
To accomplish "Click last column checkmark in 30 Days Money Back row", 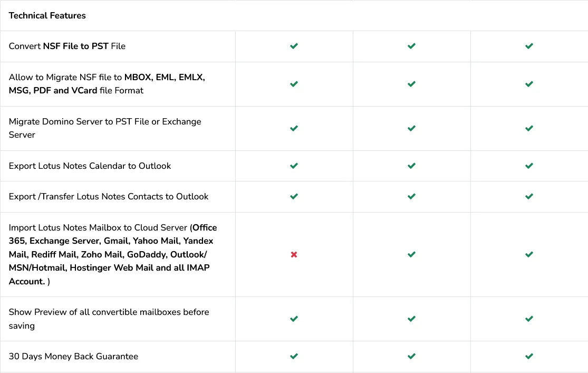I will (529, 357).
